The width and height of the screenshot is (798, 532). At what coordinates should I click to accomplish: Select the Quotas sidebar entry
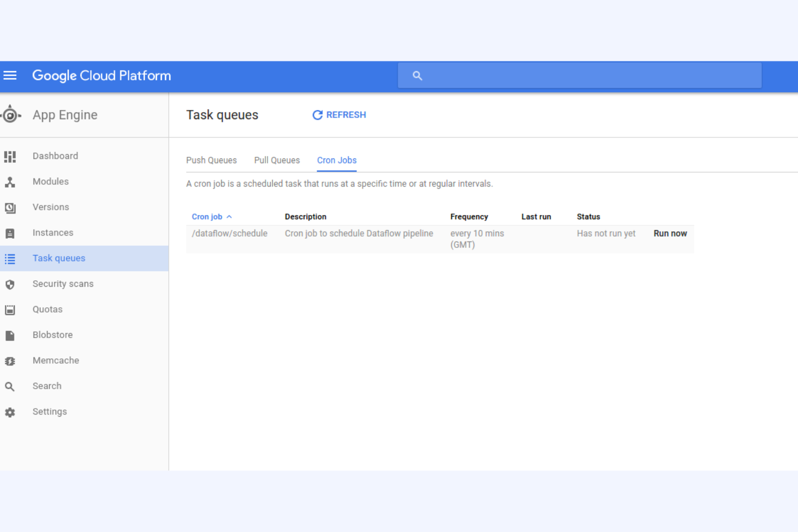pos(47,309)
